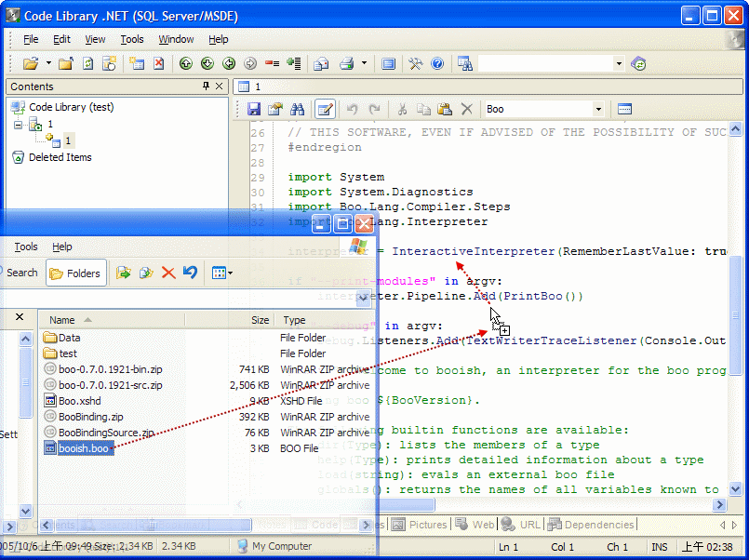Click the green move down arrow icon

[207, 63]
